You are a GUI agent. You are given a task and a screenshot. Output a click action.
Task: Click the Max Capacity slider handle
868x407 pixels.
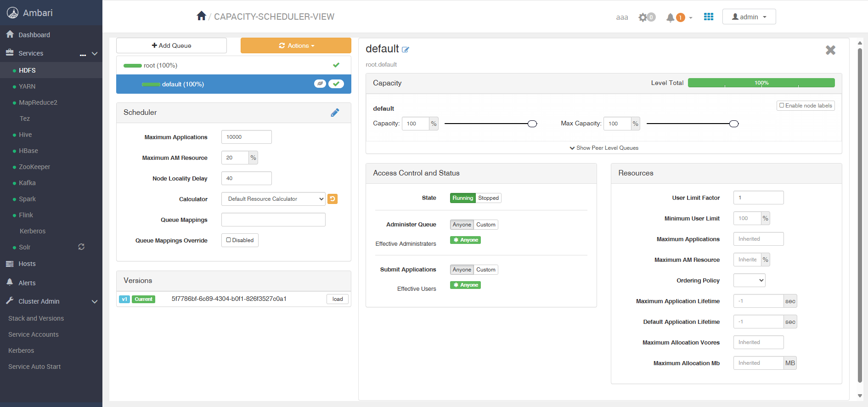pos(734,124)
